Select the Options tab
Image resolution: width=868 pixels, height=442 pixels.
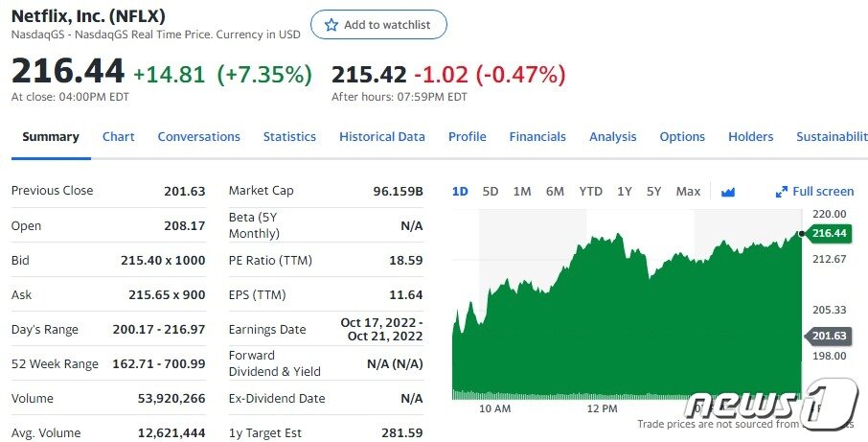pos(682,137)
